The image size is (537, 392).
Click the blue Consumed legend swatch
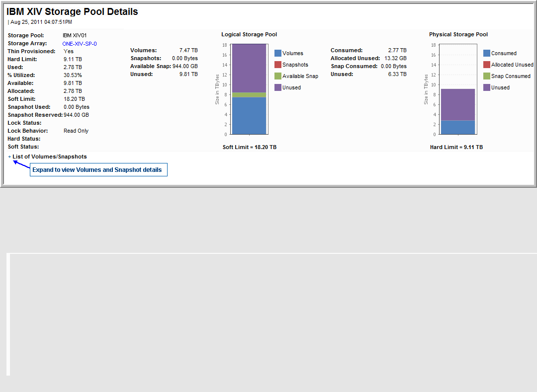pyautogui.click(x=487, y=53)
